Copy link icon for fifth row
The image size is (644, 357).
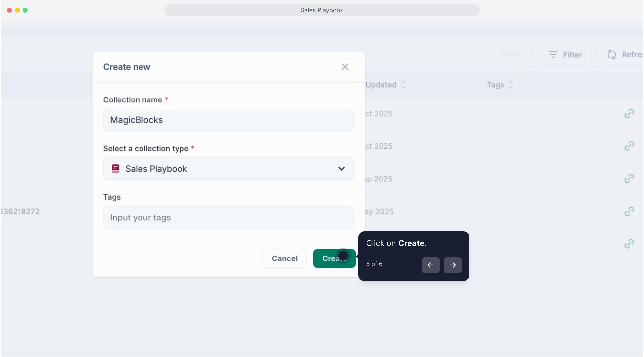tap(629, 244)
